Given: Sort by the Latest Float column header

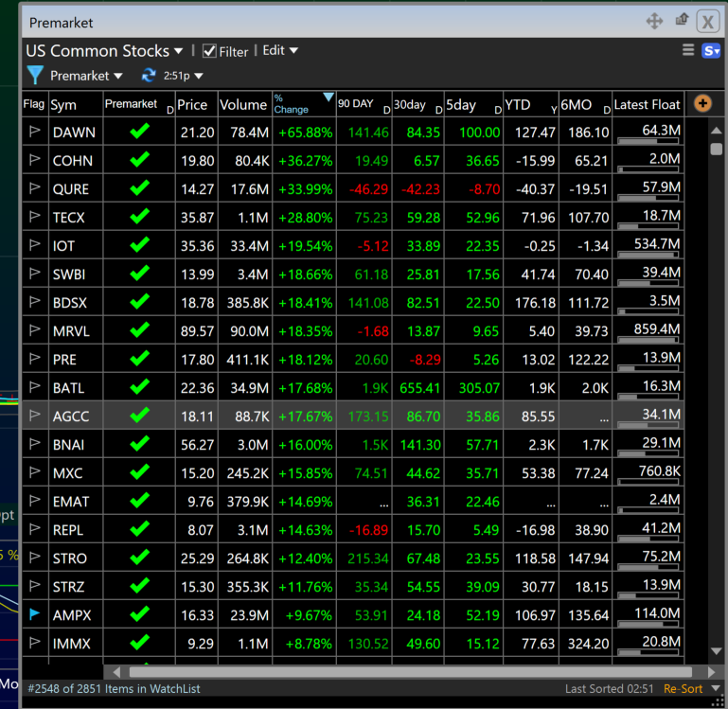Looking at the screenshot, I should 648,104.
